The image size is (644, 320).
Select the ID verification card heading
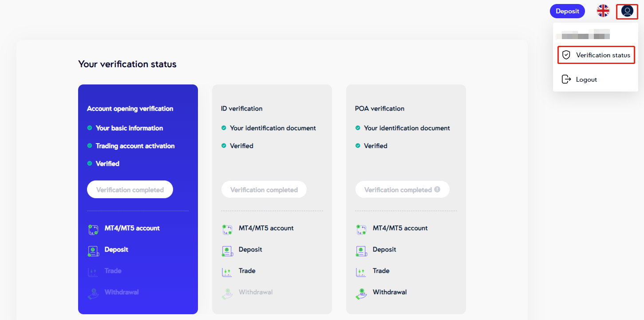click(241, 108)
